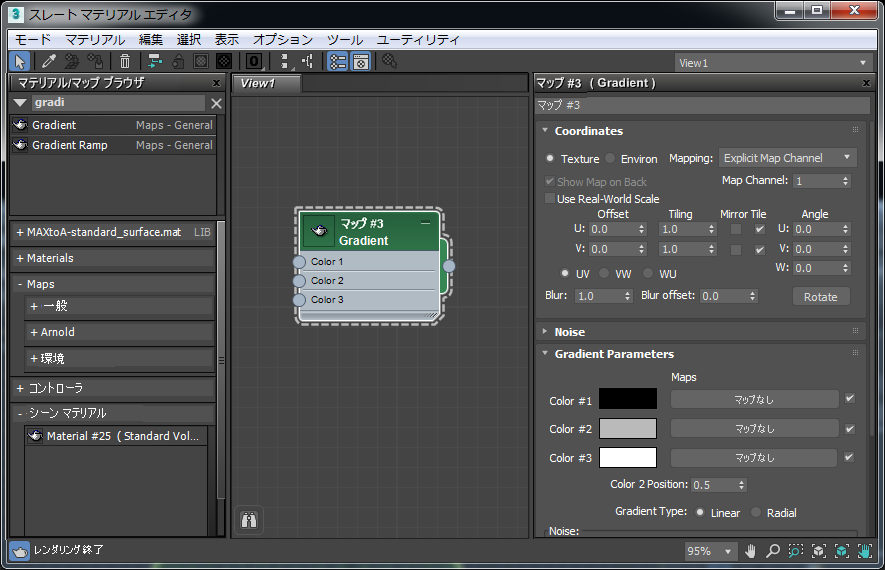Viewport: 885px width, 570px height.
Task: Click Color #1 マップなし map button
Action: tap(755, 400)
